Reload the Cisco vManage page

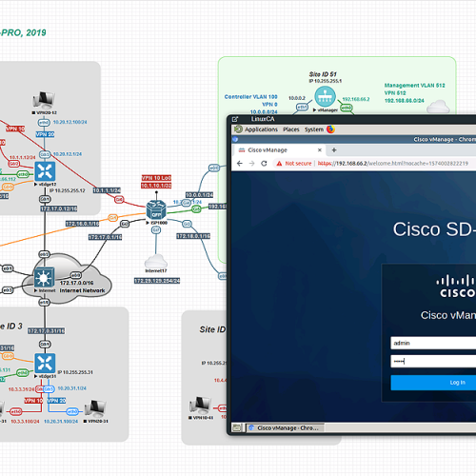click(x=264, y=163)
